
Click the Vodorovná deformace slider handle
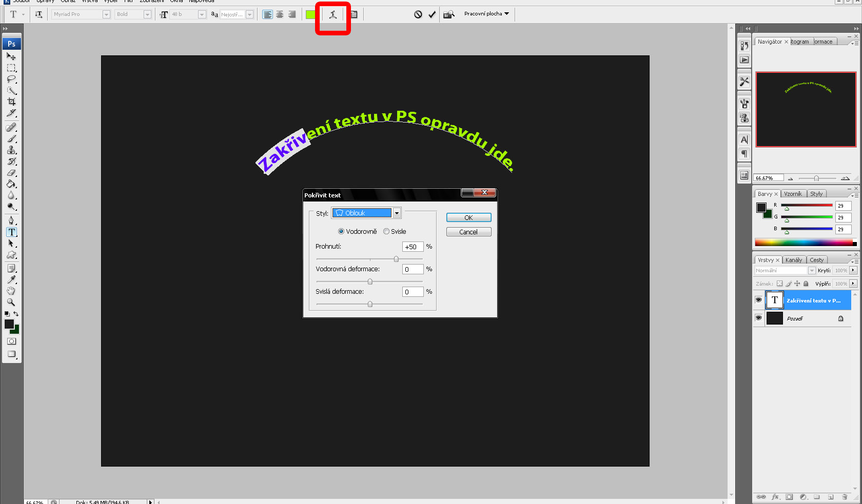click(x=370, y=281)
